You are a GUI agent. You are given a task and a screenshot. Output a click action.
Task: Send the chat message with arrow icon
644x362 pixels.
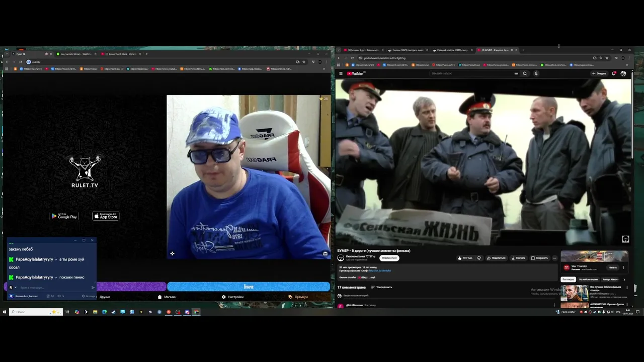[x=93, y=288]
